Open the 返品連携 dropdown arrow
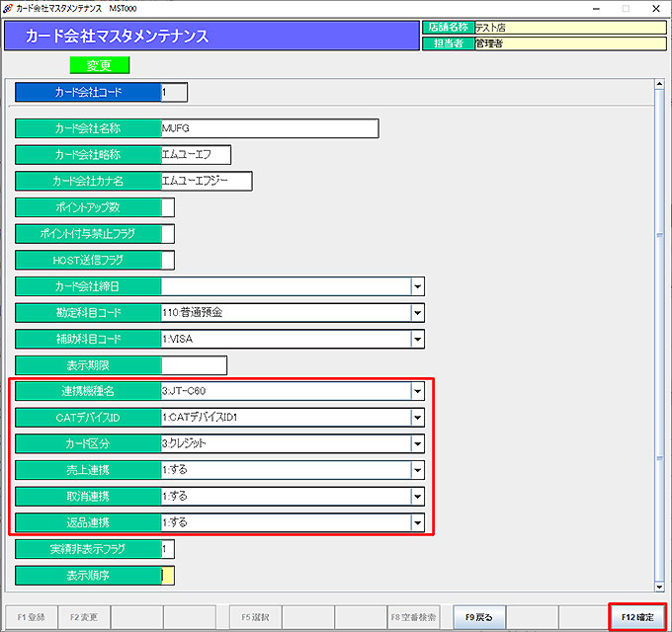The image size is (672, 632). tap(417, 522)
